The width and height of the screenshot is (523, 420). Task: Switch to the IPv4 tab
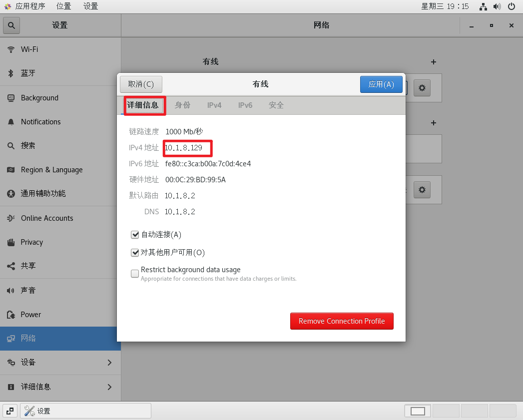click(x=214, y=105)
